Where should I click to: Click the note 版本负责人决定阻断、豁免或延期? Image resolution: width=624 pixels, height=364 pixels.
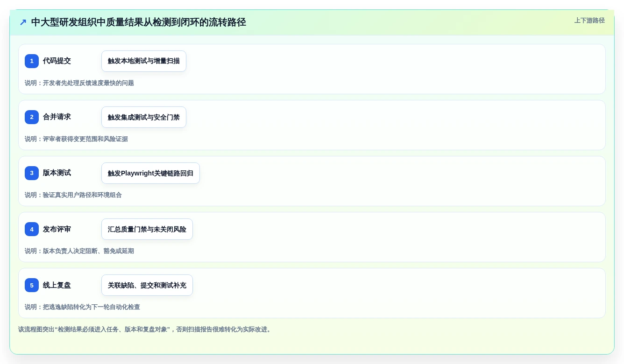[79, 251]
